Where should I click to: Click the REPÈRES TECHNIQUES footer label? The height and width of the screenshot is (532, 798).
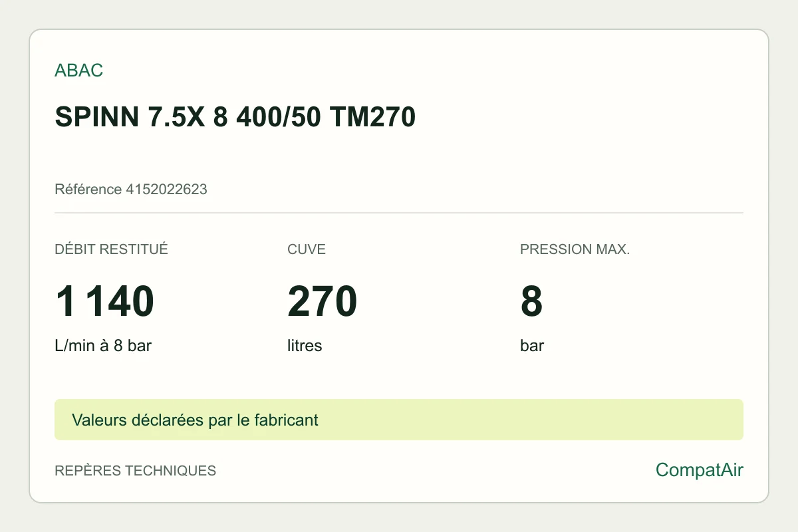tap(135, 471)
